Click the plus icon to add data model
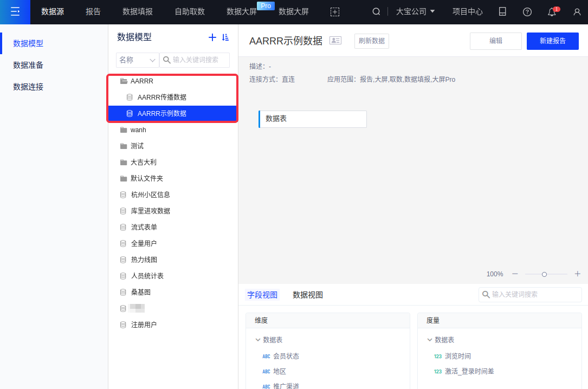The width and height of the screenshot is (588, 389). click(212, 37)
